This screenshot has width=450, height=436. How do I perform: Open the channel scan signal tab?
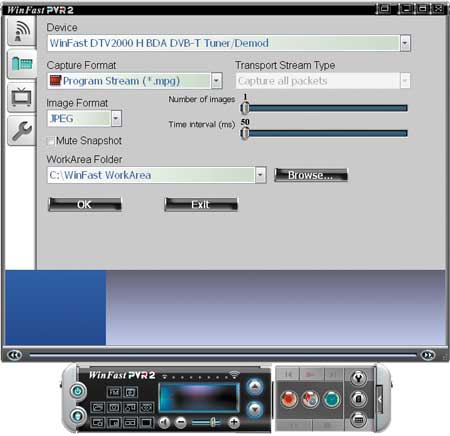[22, 31]
